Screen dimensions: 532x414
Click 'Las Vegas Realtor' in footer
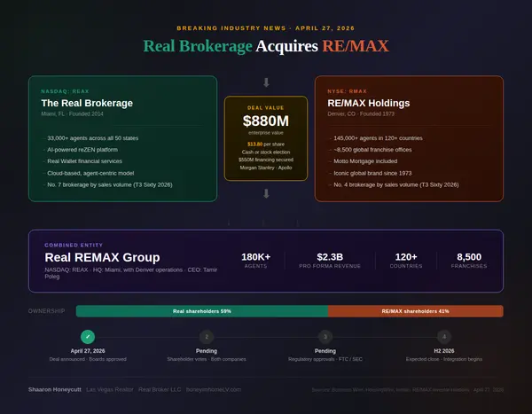[110, 389]
